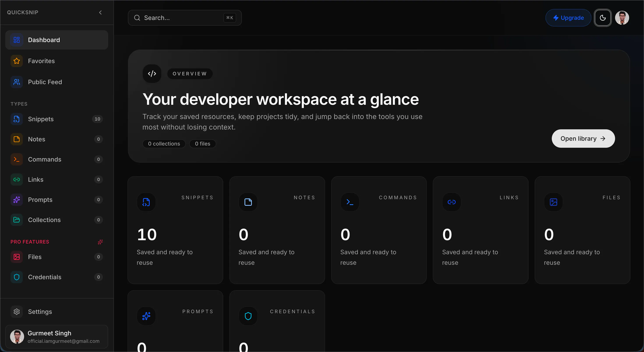
Task: Click the Prompts sparkle icon in sidebar
Action: pyautogui.click(x=16, y=200)
